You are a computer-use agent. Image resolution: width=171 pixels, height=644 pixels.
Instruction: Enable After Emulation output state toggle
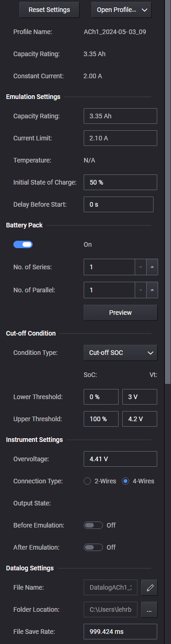click(x=93, y=547)
